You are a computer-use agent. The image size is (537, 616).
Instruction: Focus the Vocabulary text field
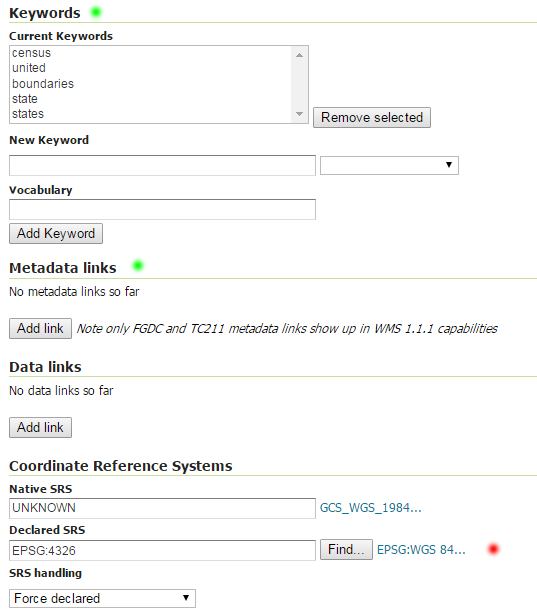(162, 209)
